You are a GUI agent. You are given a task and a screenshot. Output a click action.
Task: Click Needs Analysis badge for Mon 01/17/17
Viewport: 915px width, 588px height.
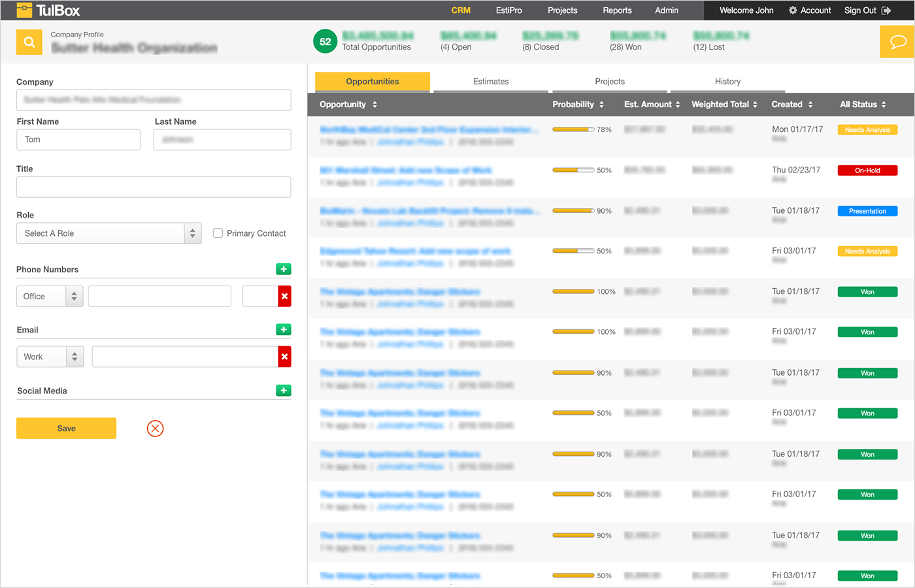point(867,130)
